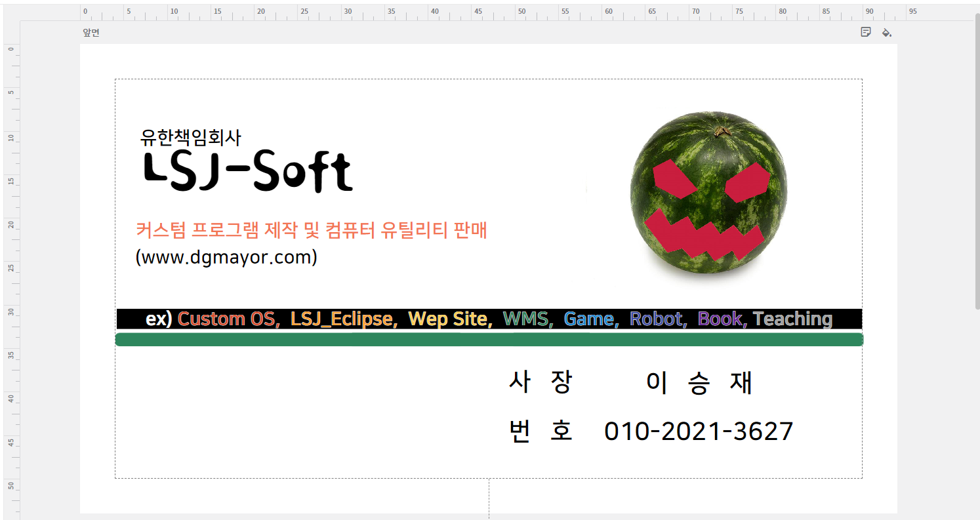The width and height of the screenshot is (980, 520).
Task: Click the horizontal ruler at mark 50
Action: 521,12
